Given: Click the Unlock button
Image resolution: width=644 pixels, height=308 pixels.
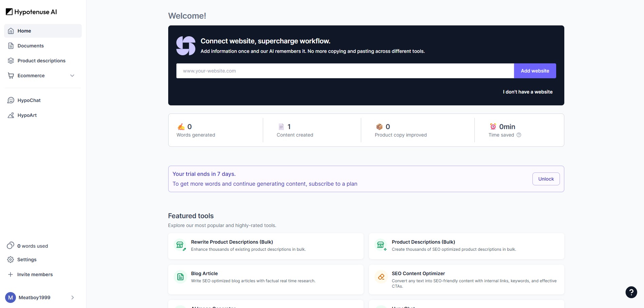Looking at the screenshot, I should (x=546, y=179).
